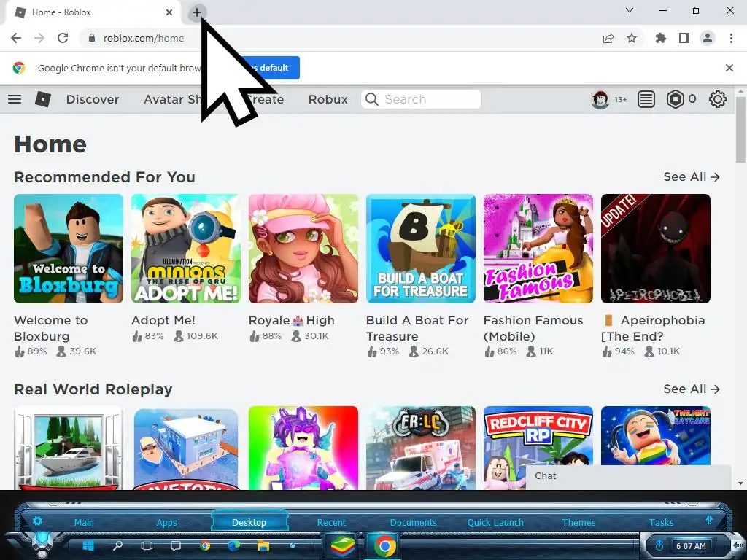Open taskbar search magnifier
The image size is (747, 560).
(x=117, y=545)
